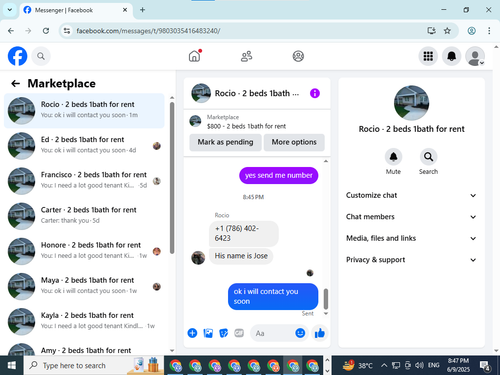
Task: Open the tab search dropdown arrow
Action: 10,10
